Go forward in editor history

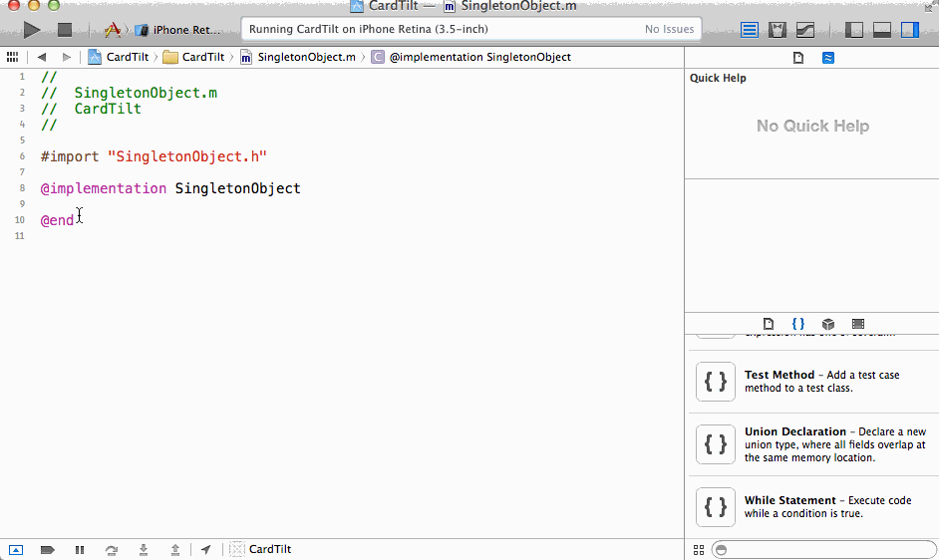tap(67, 57)
